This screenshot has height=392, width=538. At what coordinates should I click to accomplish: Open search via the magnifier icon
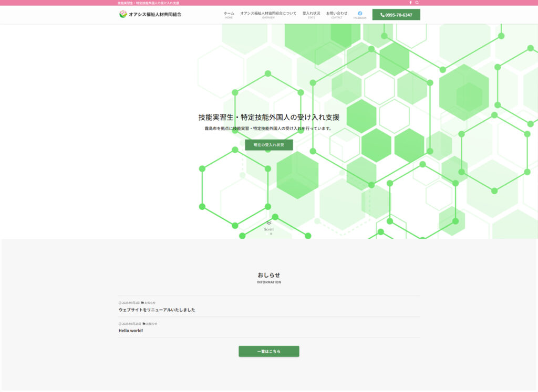click(x=417, y=3)
